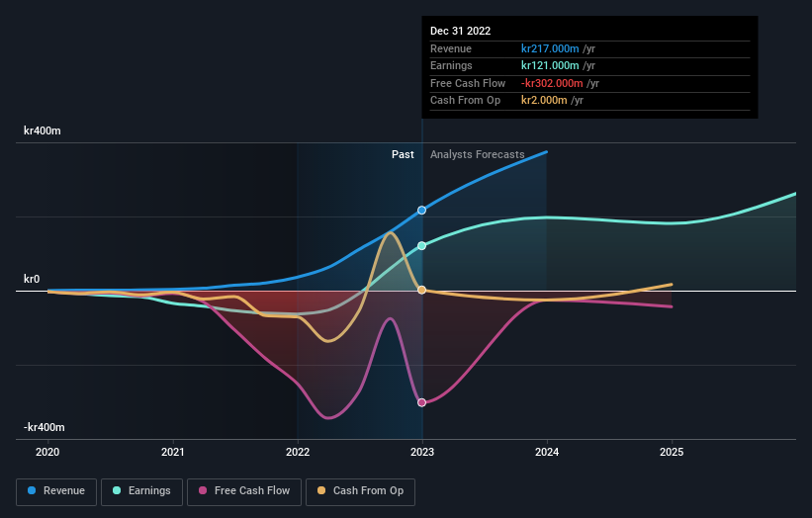Click the -kr302.000m free cash flow value
Image resolution: width=812 pixels, height=518 pixels.
552,83
